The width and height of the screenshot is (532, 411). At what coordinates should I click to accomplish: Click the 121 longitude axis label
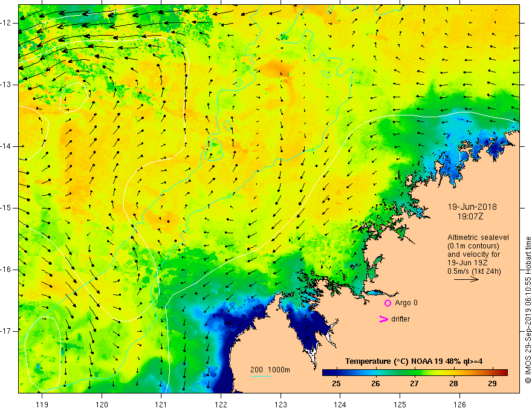161,404
